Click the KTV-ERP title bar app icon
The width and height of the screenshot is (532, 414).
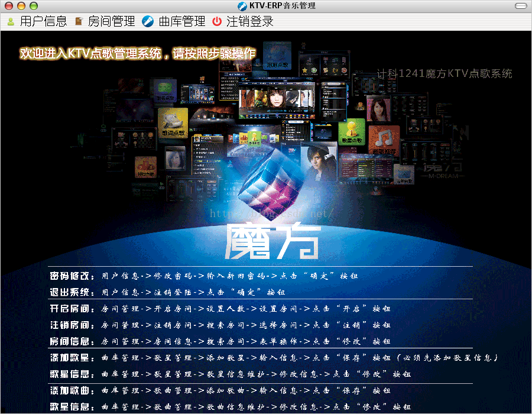242,6
